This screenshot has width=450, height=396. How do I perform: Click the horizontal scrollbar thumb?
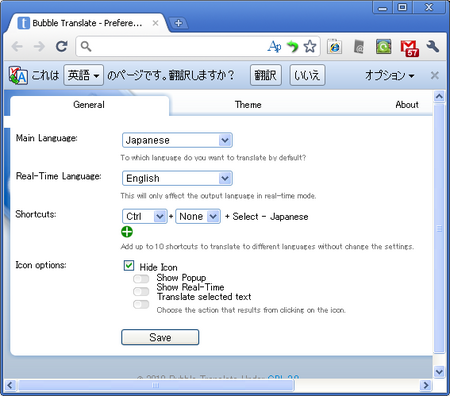coord(156,385)
